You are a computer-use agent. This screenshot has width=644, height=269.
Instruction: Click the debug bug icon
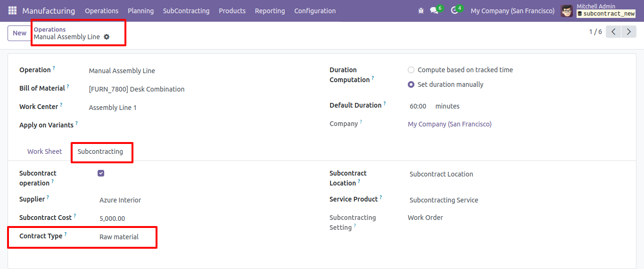(x=421, y=10)
